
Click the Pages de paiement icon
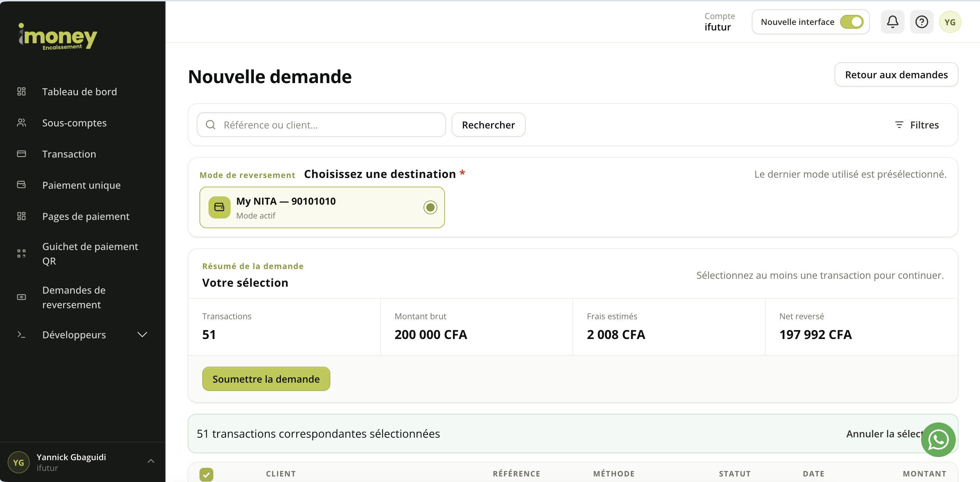21,216
